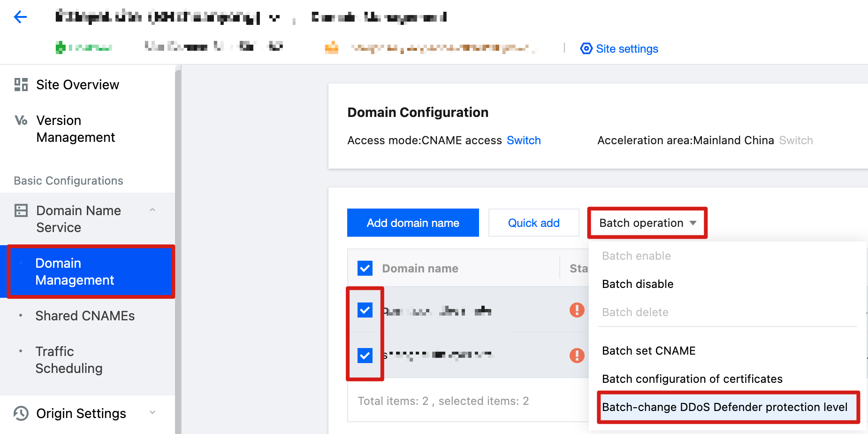The width and height of the screenshot is (868, 434).
Task: Choose Batch disable from the menu
Action: 638,284
